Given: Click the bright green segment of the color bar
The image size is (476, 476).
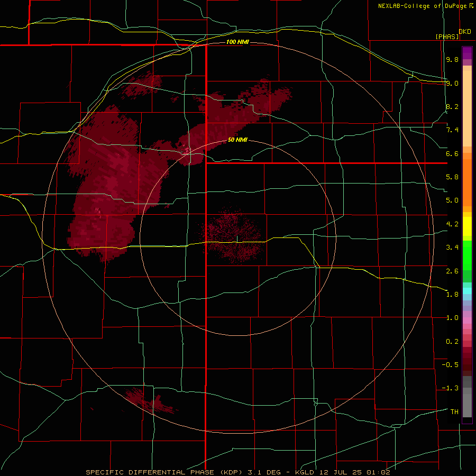Looking at the screenshot, I should coord(467,255).
